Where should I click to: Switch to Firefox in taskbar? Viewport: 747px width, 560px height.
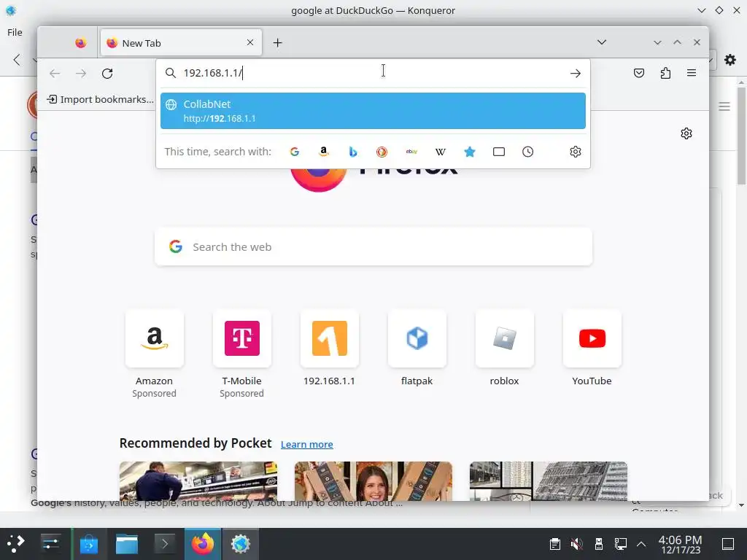tap(203, 543)
